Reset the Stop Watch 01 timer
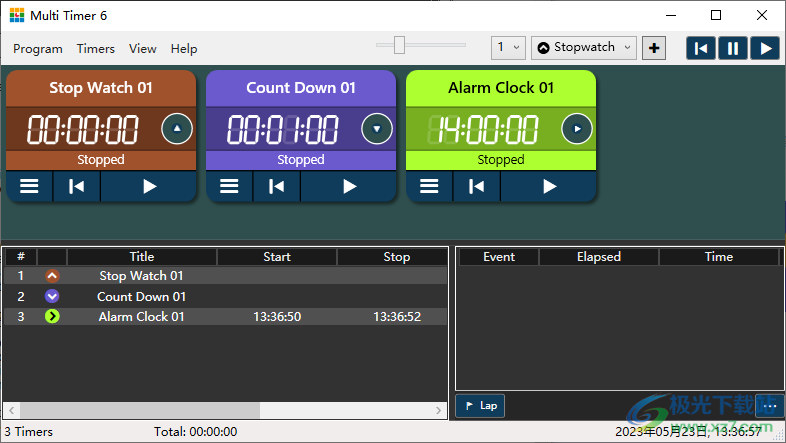 (76, 186)
